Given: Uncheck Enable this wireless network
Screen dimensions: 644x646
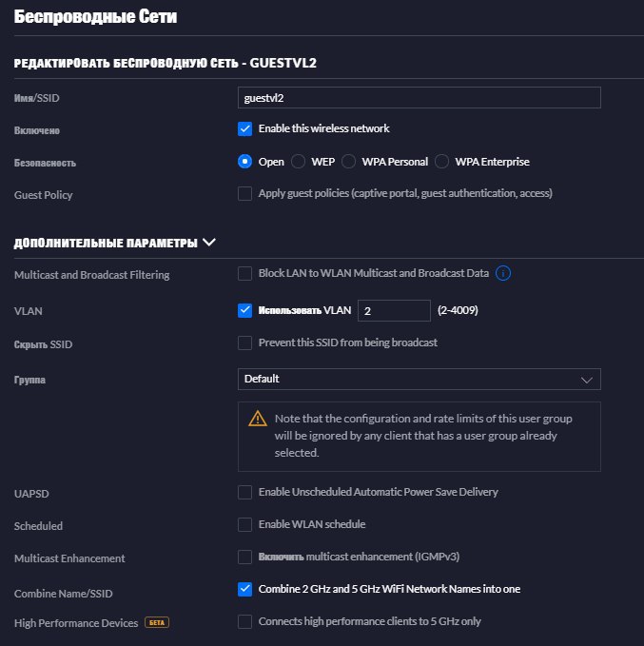Looking at the screenshot, I should 244,128.
